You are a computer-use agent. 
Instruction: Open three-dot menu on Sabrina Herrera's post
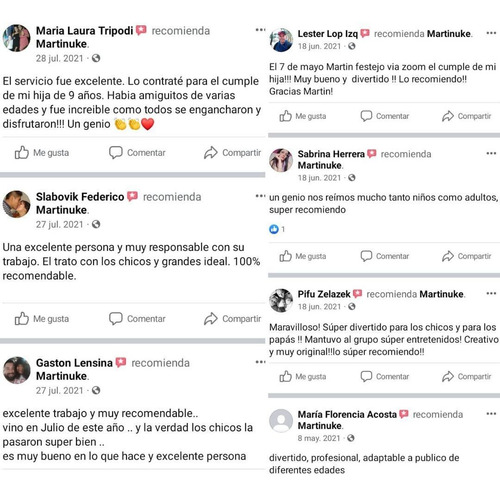coord(491,153)
